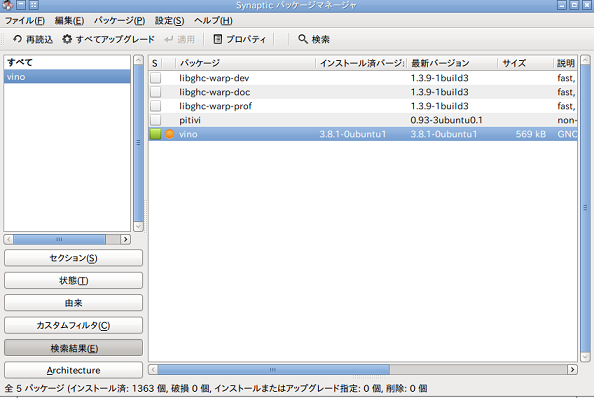Click the package list's vertical scrollbar thumb
Viewport: 594px width, 398px height.
[585, 208]
